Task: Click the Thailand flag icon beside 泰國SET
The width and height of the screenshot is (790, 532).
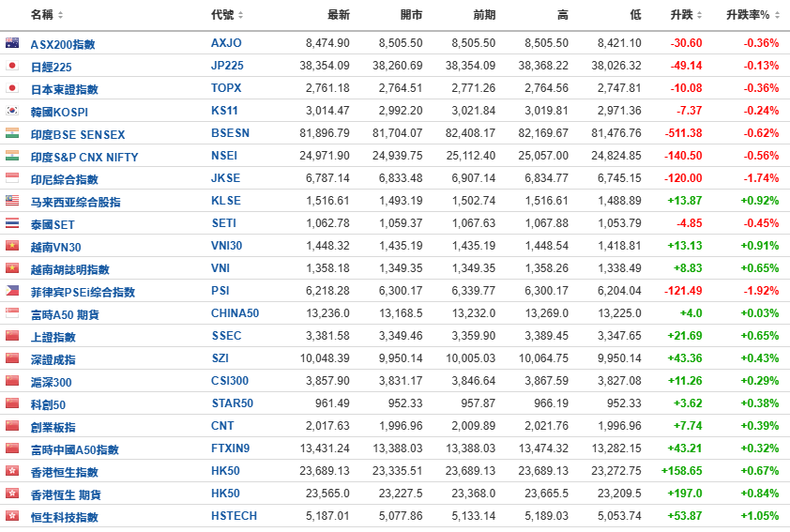Action: [12, 223]
